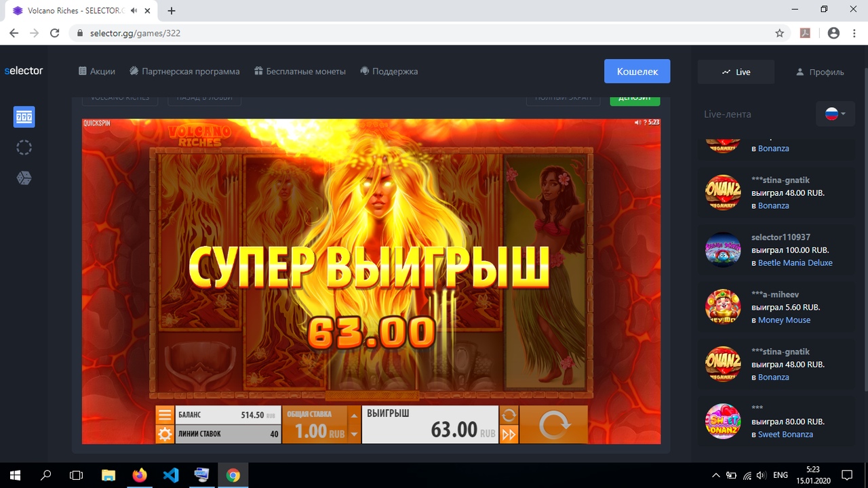Bookmark this page with the star icon
Viewport: 868px width, 488px height.
tap(780, 33)
